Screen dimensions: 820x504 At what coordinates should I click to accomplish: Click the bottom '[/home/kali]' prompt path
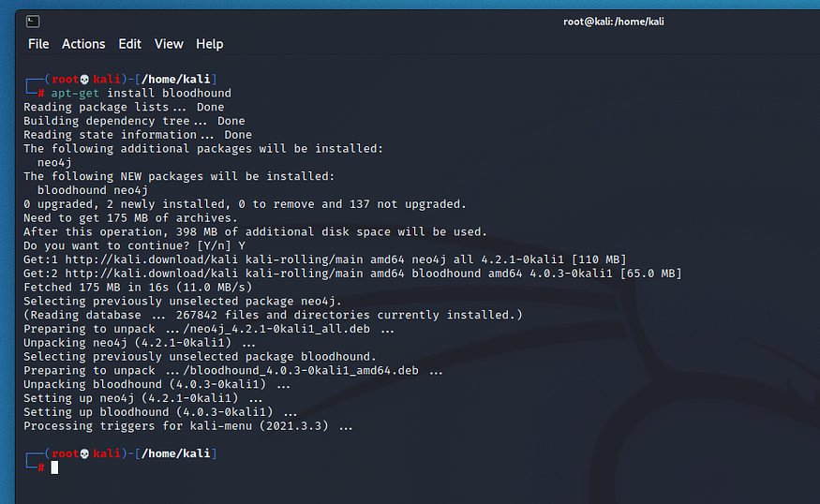pos(176,453)
